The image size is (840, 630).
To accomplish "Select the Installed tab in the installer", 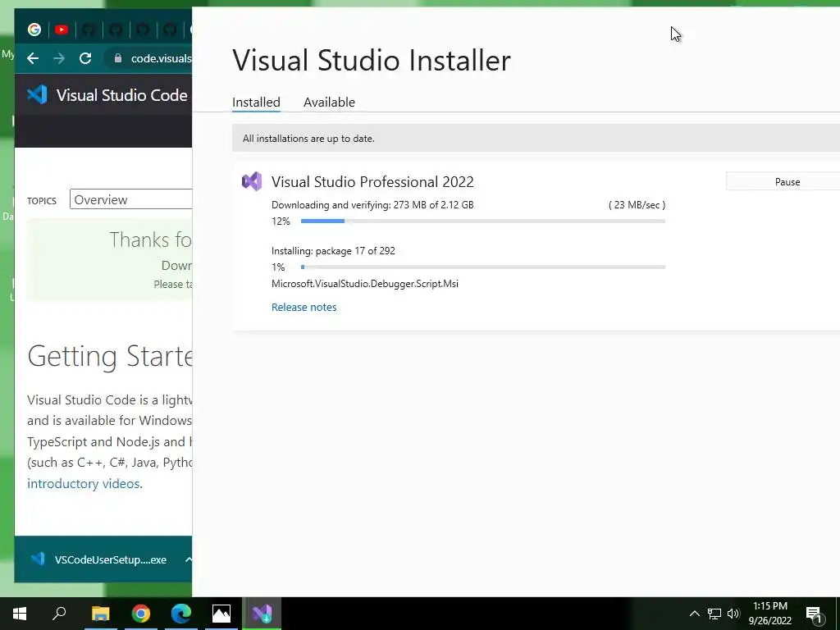I will pos(256,102).
